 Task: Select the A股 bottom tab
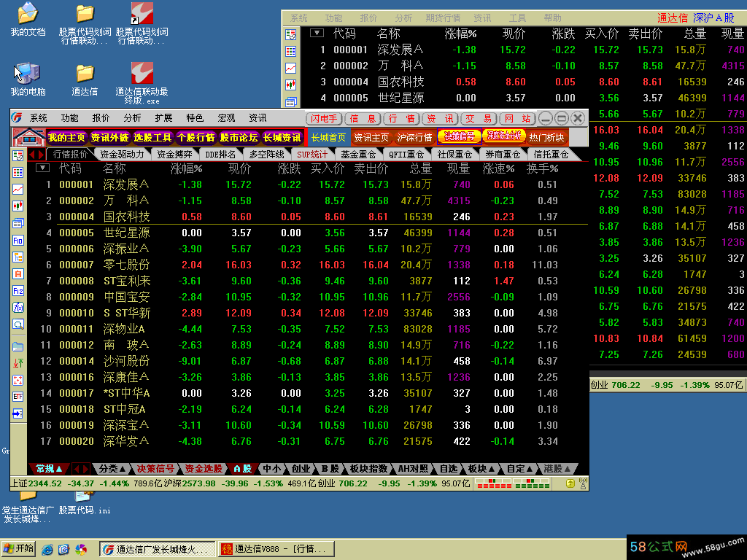pos(242,469)
